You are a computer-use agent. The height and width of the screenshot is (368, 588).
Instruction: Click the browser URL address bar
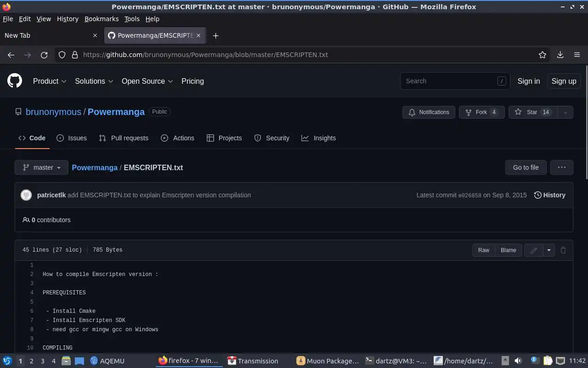point(303,55)
